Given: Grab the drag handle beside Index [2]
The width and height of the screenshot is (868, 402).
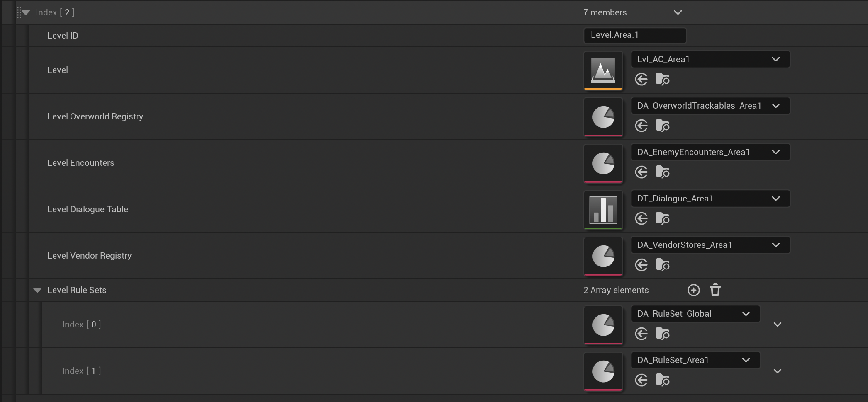Looking at the screenshot, I should click(19, 12).
